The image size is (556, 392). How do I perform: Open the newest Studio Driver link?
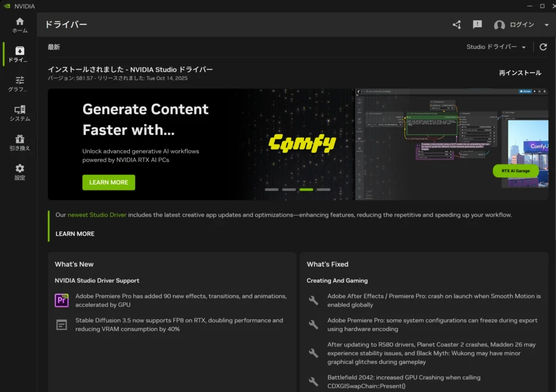click(97, 215)
